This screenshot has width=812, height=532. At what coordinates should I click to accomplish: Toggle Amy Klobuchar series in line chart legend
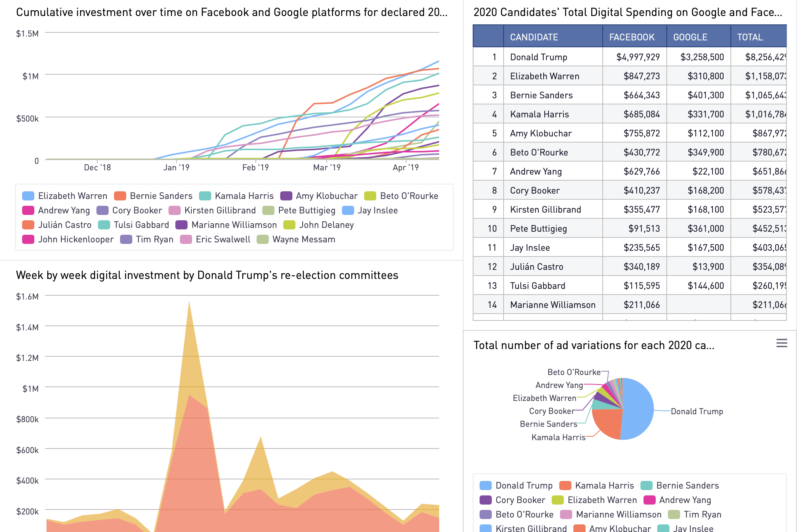tap(319, 196)
